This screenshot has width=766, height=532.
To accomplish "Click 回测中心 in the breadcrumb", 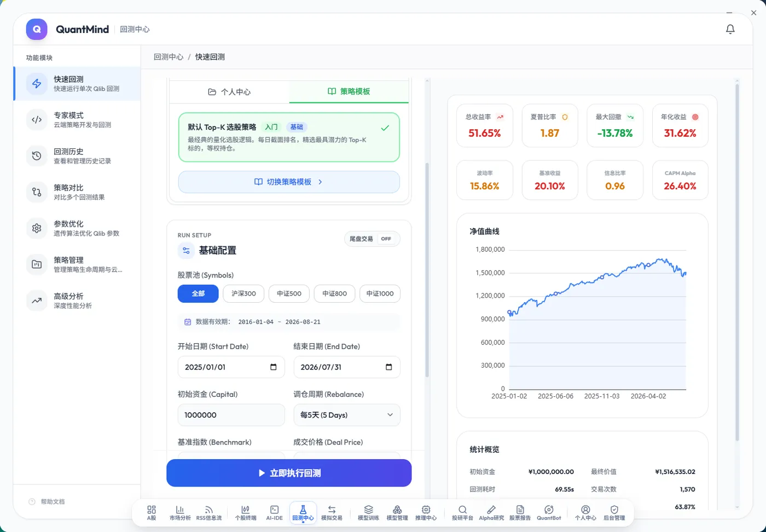I will [169, 57].
